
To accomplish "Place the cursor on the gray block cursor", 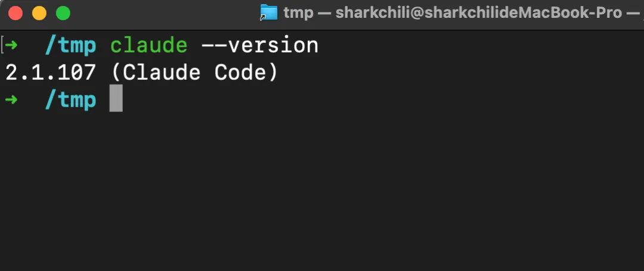I will (116, 100).
